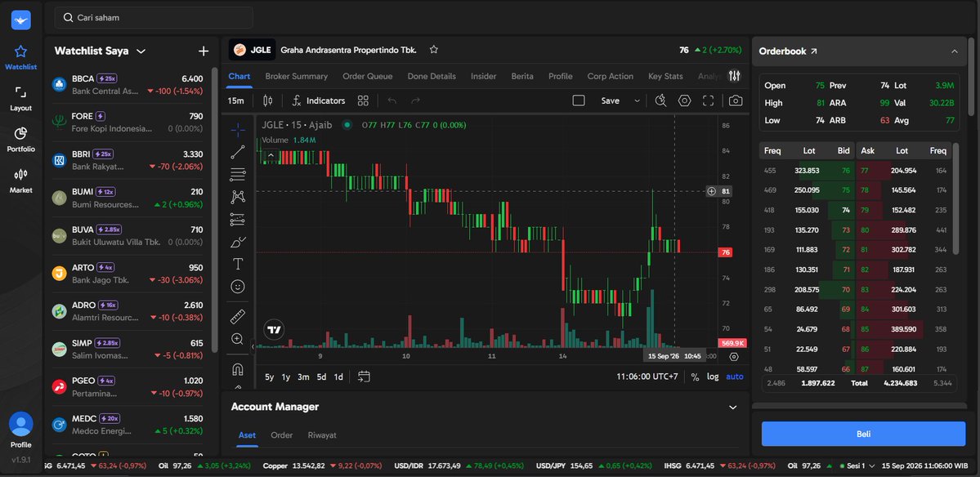The image size is (980, 477).
Task: Select the pattern drawing tool
Action: point(238,197)
